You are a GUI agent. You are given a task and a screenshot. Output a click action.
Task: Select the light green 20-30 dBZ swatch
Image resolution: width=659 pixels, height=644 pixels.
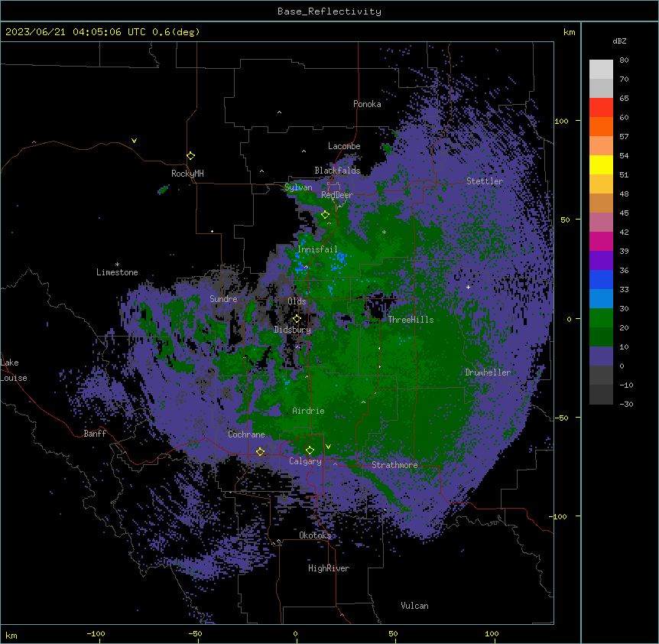pos(601,318)
